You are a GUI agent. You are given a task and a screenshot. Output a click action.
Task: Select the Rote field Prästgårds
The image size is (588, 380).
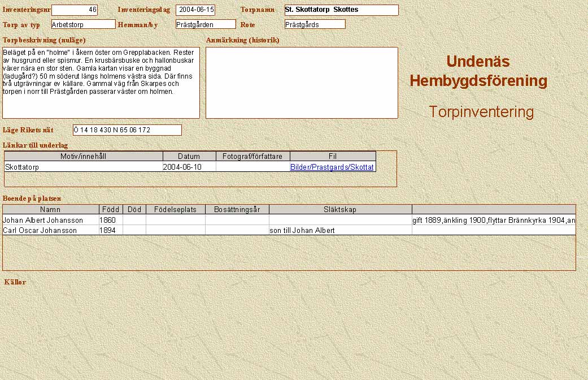coord(315,24)
